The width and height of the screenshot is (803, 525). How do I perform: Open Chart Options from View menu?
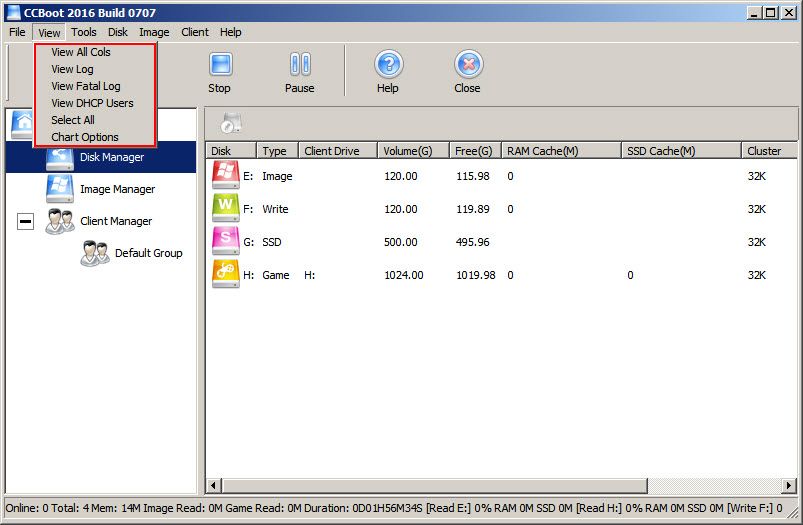pos(94,137)
